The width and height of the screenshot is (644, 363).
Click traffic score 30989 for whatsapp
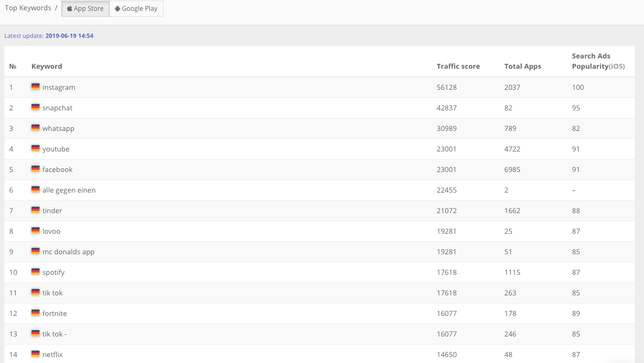tap(446, 129)
